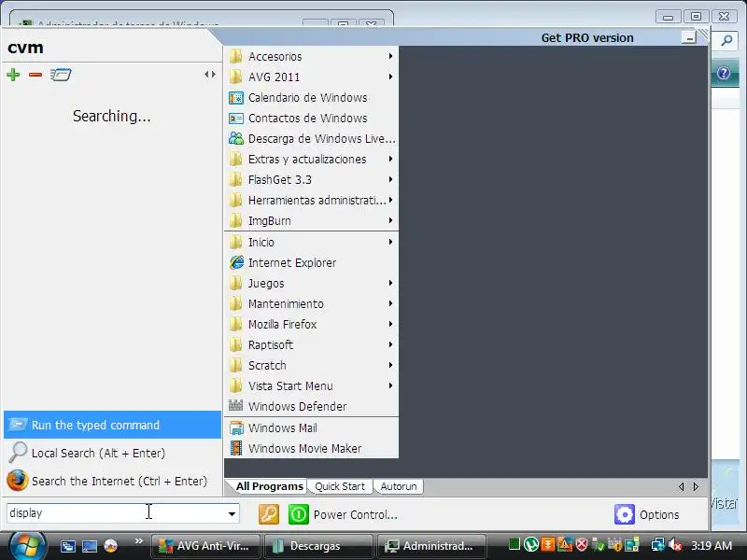Viewport: 747px width, 560px height.
Task: Click the tab scroll right arrow
Action: tap(696, 486)
